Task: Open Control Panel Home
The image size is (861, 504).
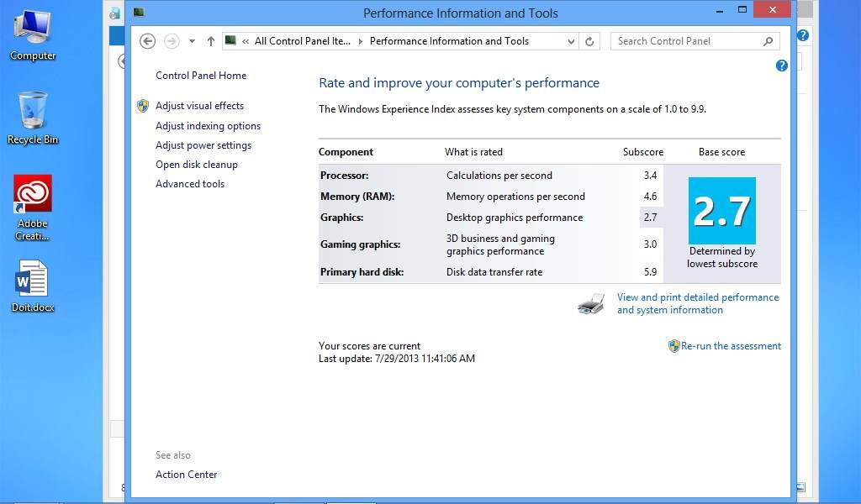Action: point(201,76)
